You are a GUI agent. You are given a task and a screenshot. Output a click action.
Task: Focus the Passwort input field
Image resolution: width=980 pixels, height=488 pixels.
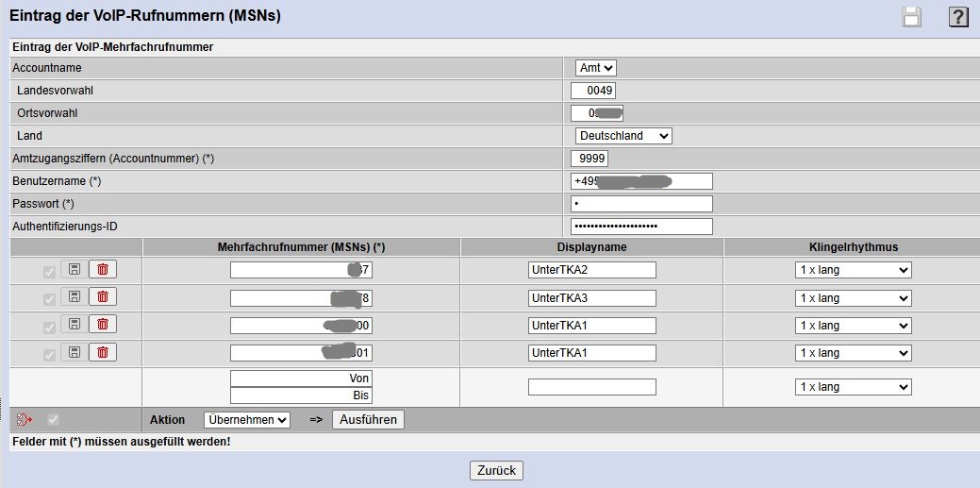[x=641, y=204]
